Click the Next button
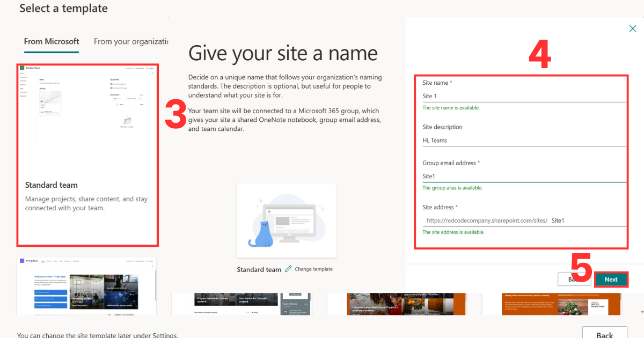 (611, 279)
